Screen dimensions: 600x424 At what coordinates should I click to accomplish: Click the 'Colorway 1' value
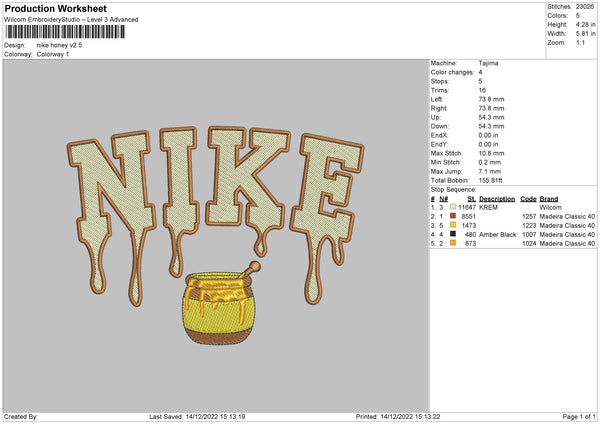53,54
